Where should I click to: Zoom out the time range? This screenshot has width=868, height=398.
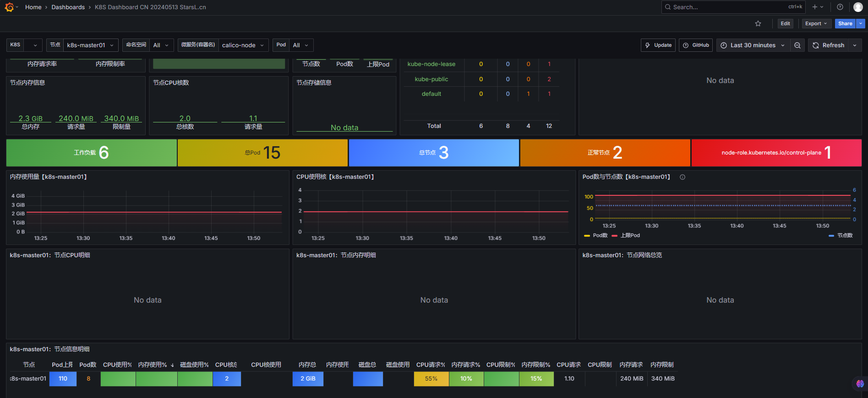click(x=797, y=45)
